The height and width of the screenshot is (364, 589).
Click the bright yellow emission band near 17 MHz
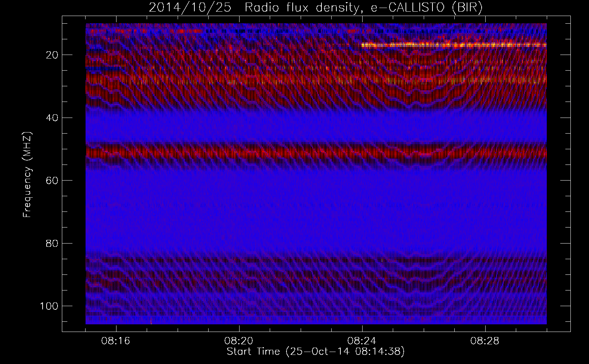click(x=454, y=45)
